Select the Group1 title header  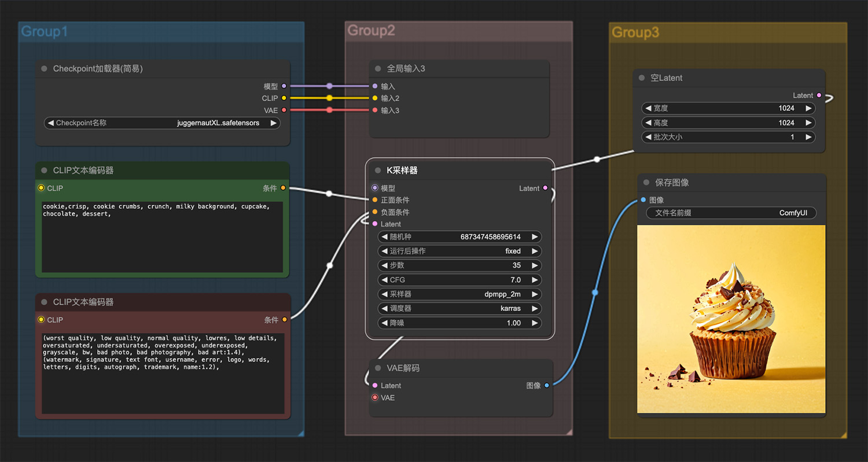(45, 32)
